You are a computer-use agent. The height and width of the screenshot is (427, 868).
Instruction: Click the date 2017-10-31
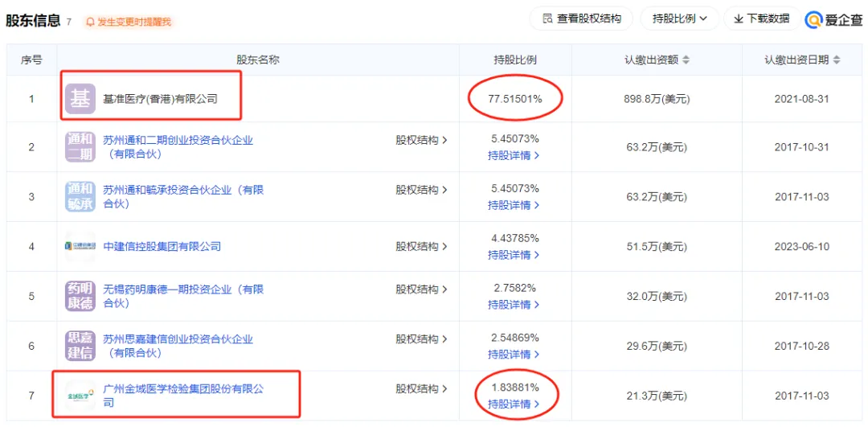[x=802, y=147]
